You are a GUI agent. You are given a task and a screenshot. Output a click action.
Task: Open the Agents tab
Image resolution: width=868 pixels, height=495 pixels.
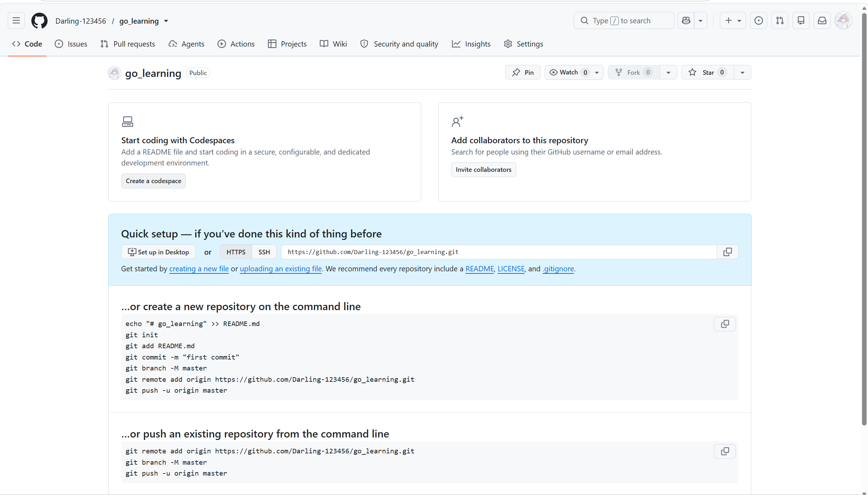(x=187, y=44)
